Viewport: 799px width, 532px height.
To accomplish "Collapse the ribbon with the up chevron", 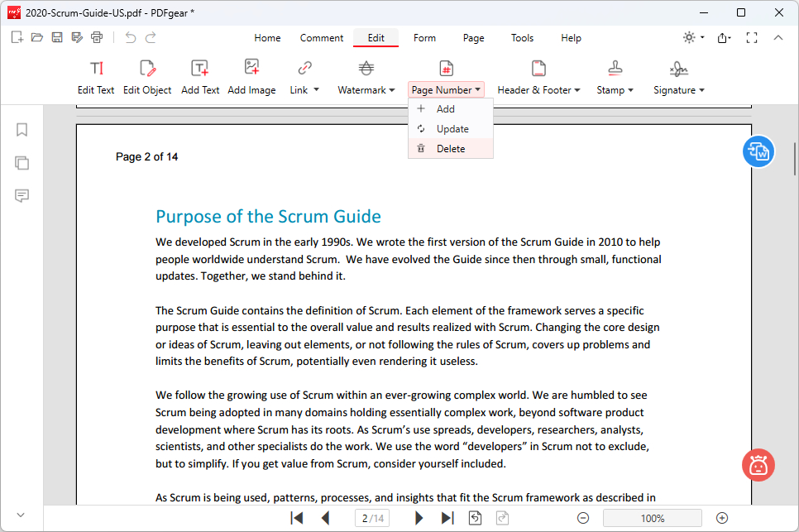I will (x=777, y=37).
